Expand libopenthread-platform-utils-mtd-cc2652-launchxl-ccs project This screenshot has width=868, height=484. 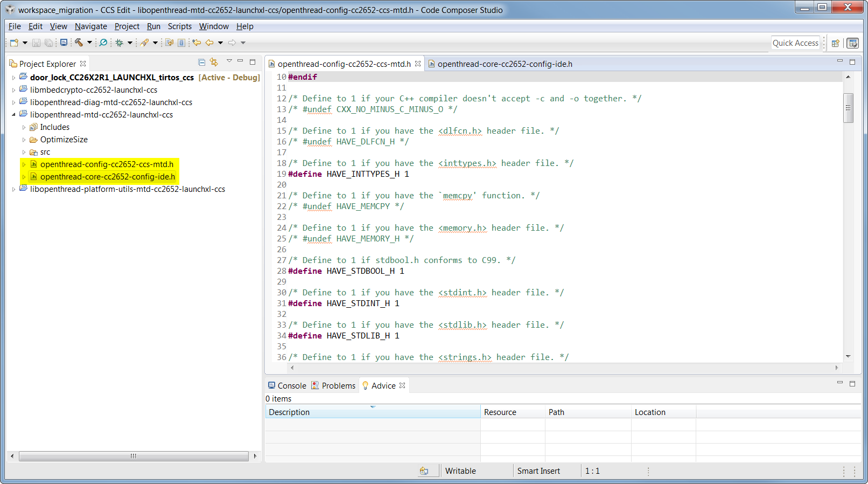click(x=13, y=189)
